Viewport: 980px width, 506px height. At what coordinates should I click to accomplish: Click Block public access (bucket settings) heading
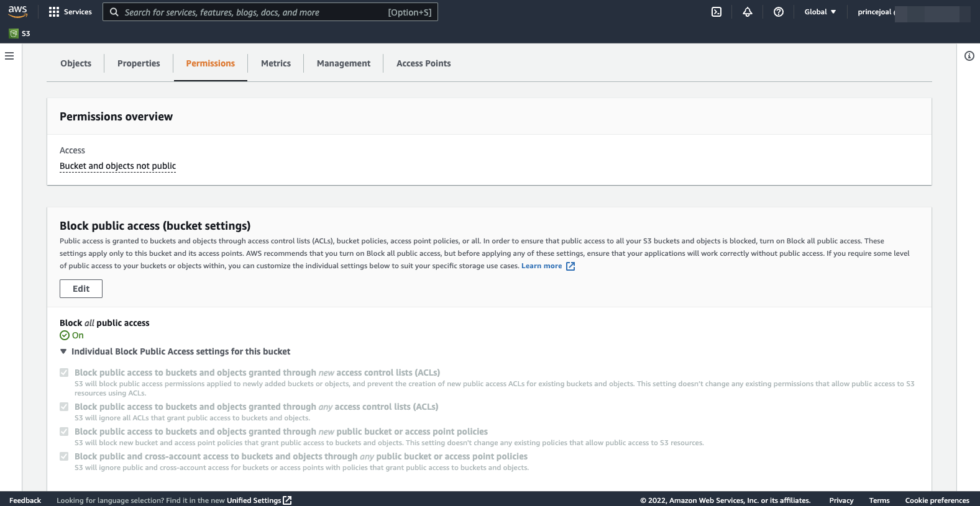tap(155, 226)
